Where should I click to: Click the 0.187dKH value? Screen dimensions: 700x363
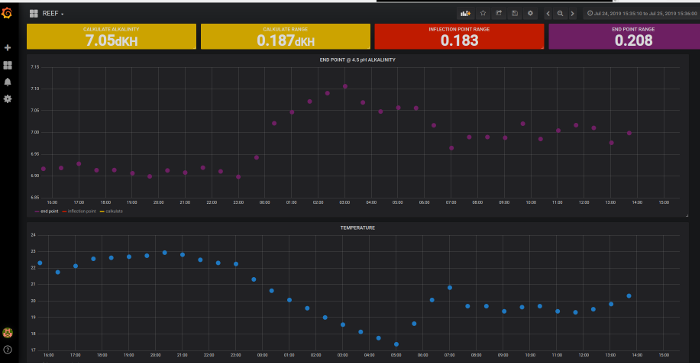285,41
